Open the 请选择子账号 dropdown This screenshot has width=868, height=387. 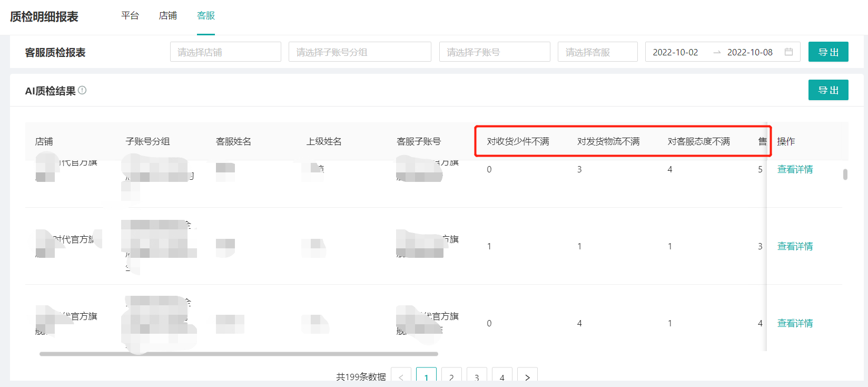click(x=495, y=52)
